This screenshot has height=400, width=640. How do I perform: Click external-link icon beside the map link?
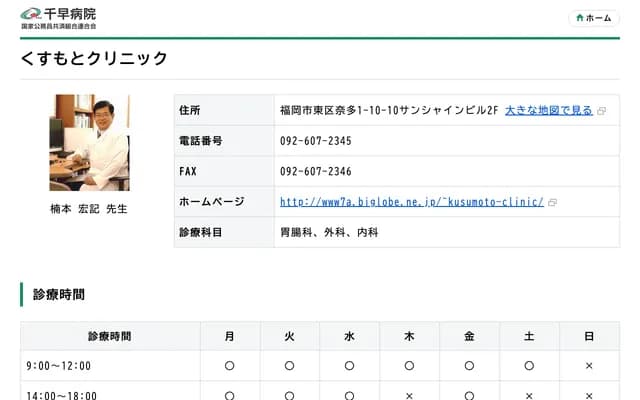tap(601, 111)
